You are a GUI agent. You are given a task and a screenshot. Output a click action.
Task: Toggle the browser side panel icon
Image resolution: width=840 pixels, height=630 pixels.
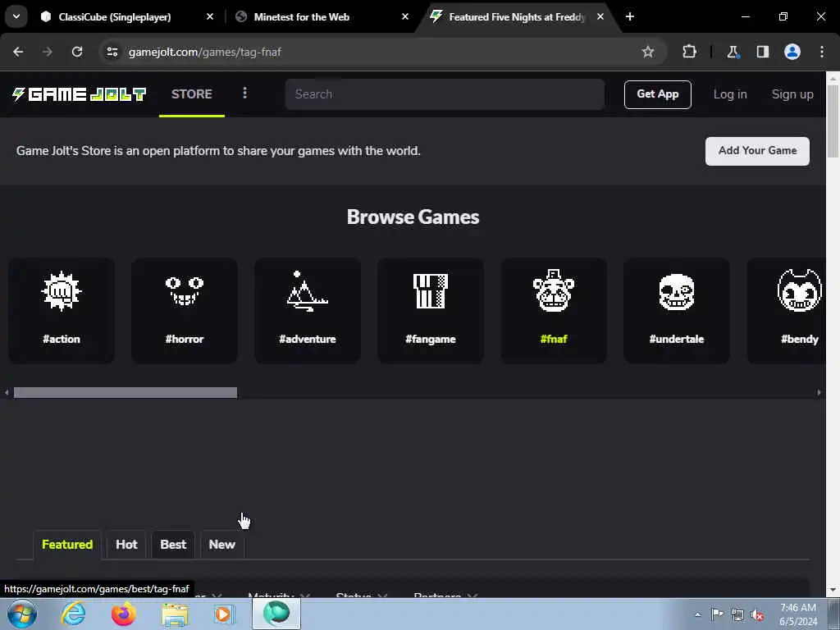763,52
